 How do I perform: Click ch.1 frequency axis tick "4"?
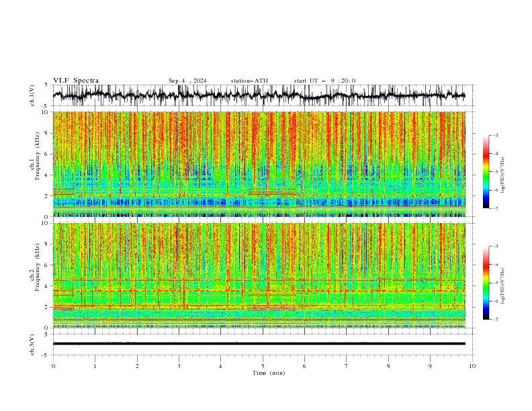coord(47,175)
